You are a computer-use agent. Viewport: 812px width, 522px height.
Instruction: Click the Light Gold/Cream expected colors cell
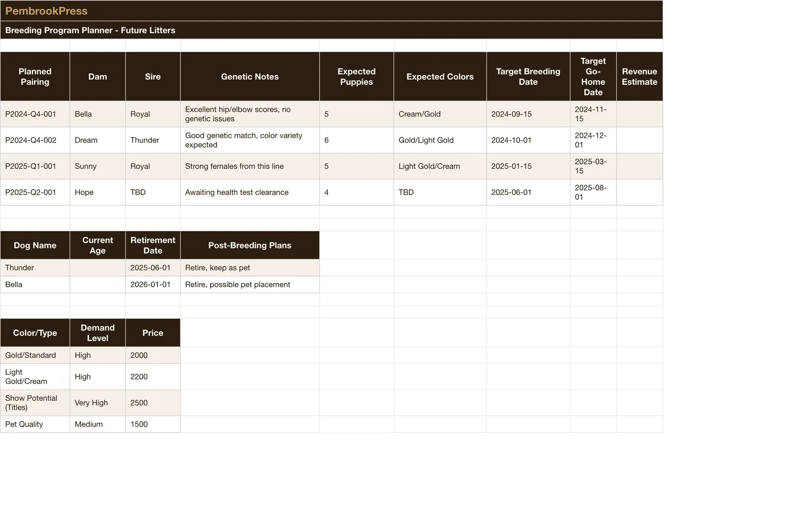coord(440,166)
